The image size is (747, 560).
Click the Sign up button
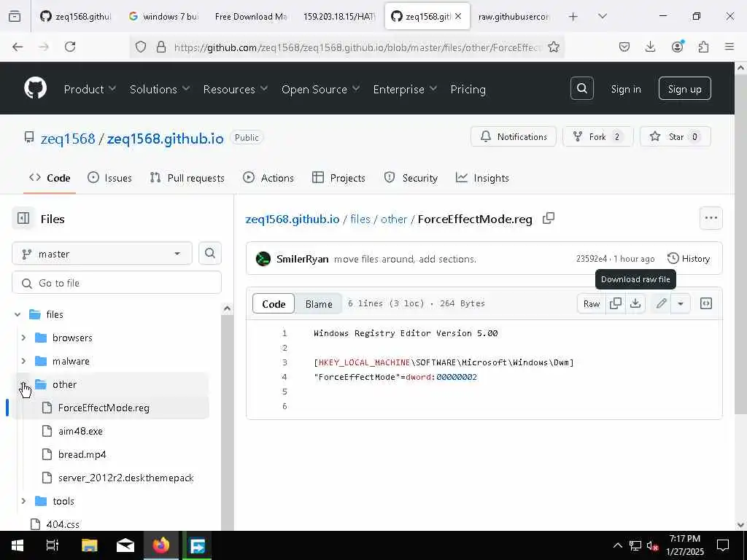click(684, 88)
